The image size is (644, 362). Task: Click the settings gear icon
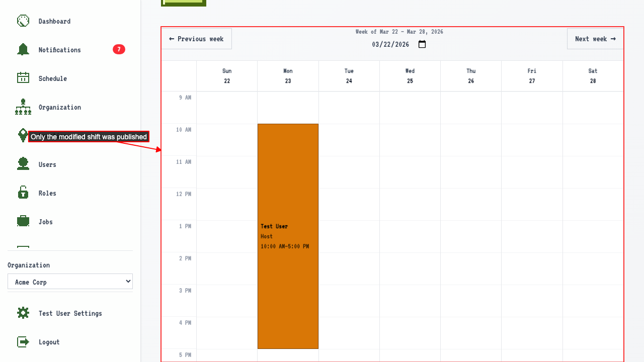click(23, 313)
